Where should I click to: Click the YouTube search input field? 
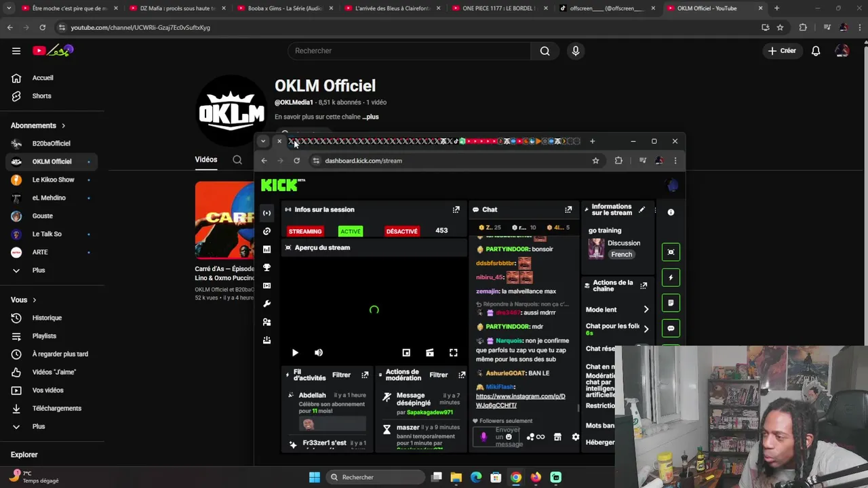click(409, 51)
